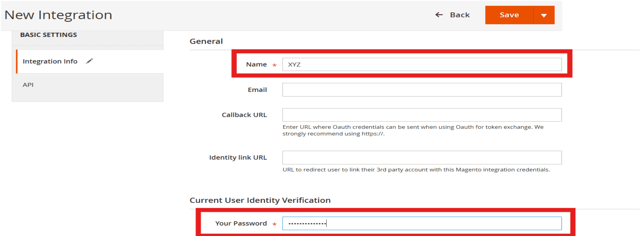Click the Callback URL label text
644x236 pixels.
244,115
